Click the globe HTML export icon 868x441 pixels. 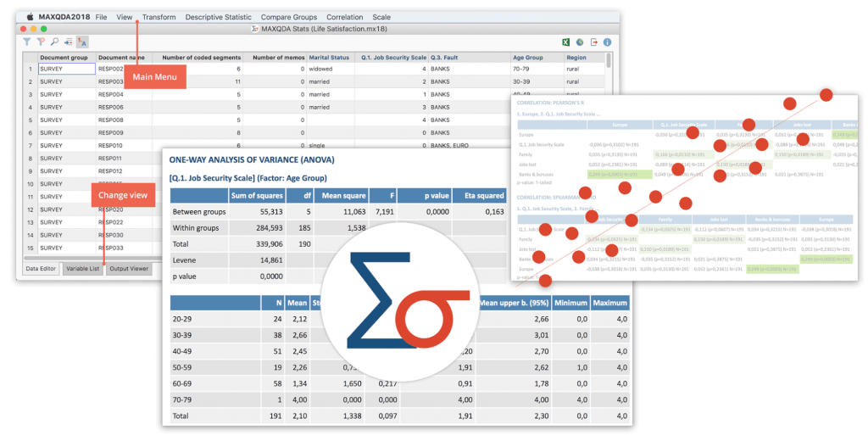(x=579, y=42)
